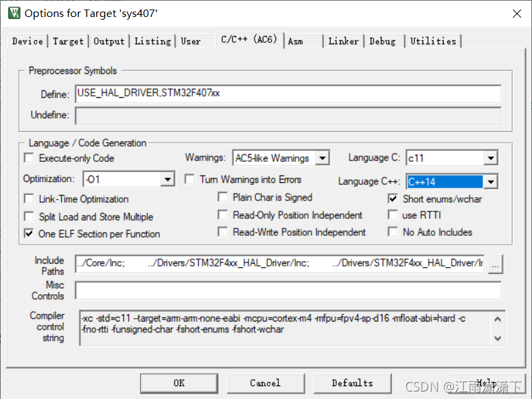
Task: Select the C/C++ (AC6) tab
Action: (x=249, y=39)
